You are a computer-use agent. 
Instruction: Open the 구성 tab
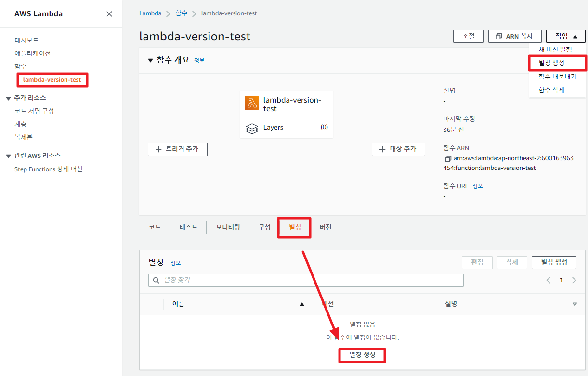pyautogui.click(x=265, y=227)
